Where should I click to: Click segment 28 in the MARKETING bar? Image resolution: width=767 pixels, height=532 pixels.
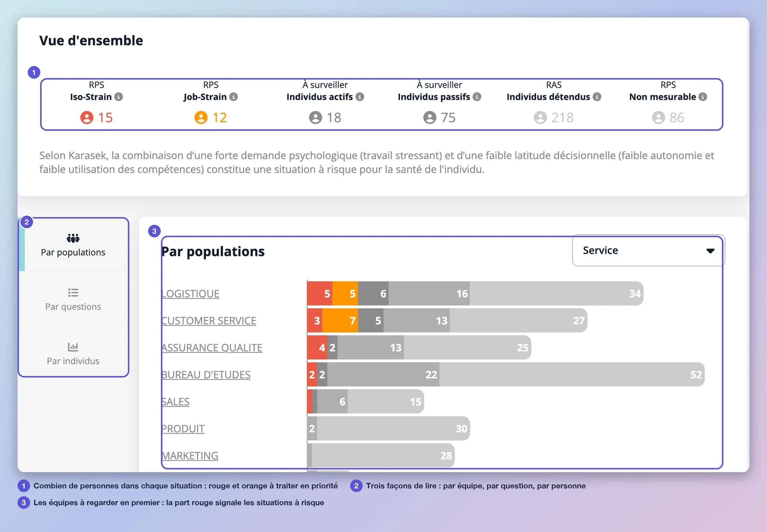pos(383,455)
